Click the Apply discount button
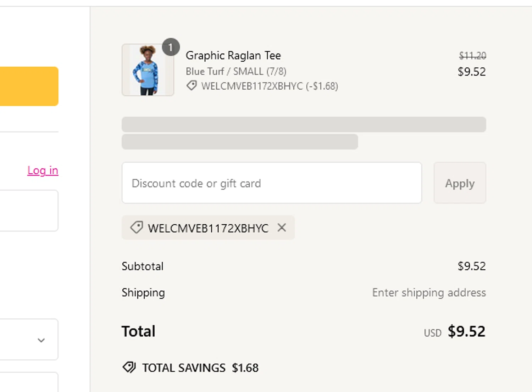532x392 pixels. [x=460, y=183]
